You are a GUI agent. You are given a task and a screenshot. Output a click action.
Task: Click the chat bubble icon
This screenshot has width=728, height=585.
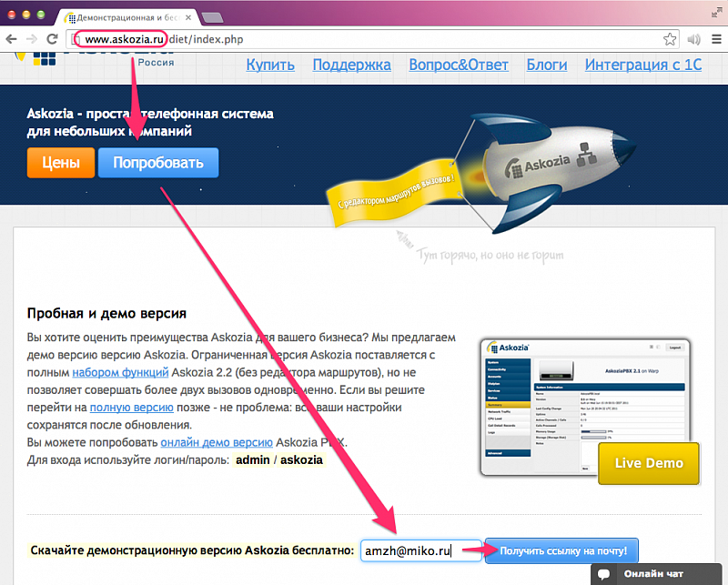604,574
